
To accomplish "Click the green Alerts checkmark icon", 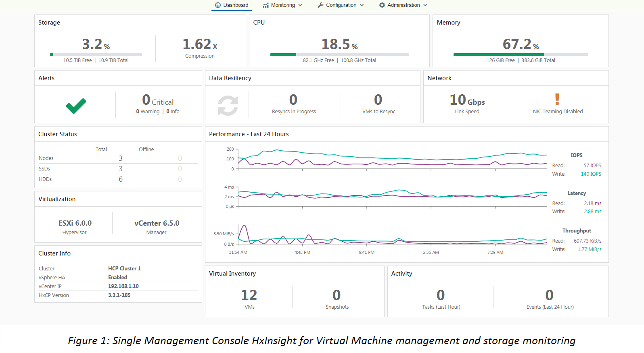I will [76, 106].
